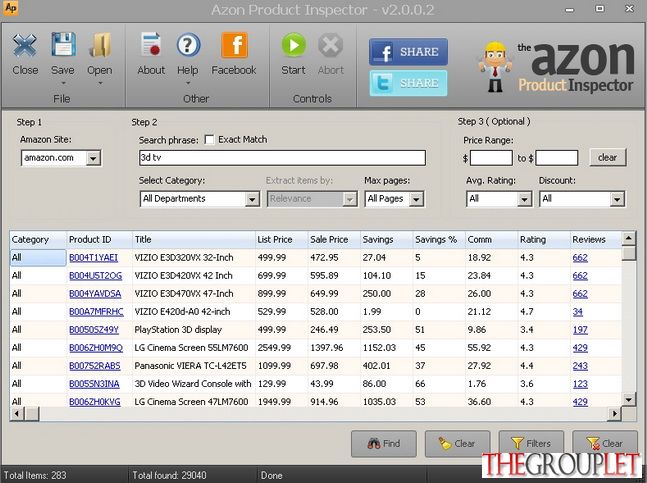Click horizontal scrollbar left arrow
Viewport: 647px width, 483px height.
tap(17, 413)
